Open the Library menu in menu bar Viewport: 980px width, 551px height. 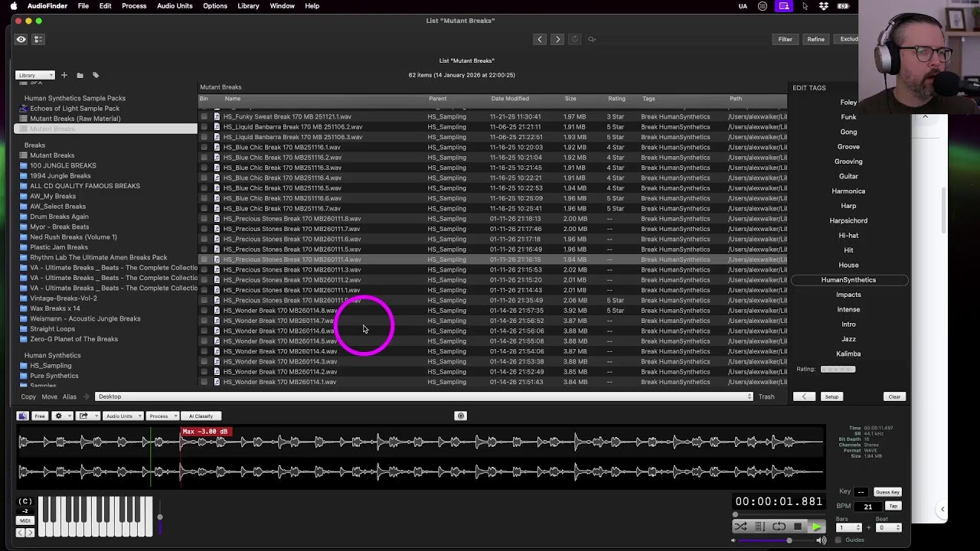(x=248, y=6)
